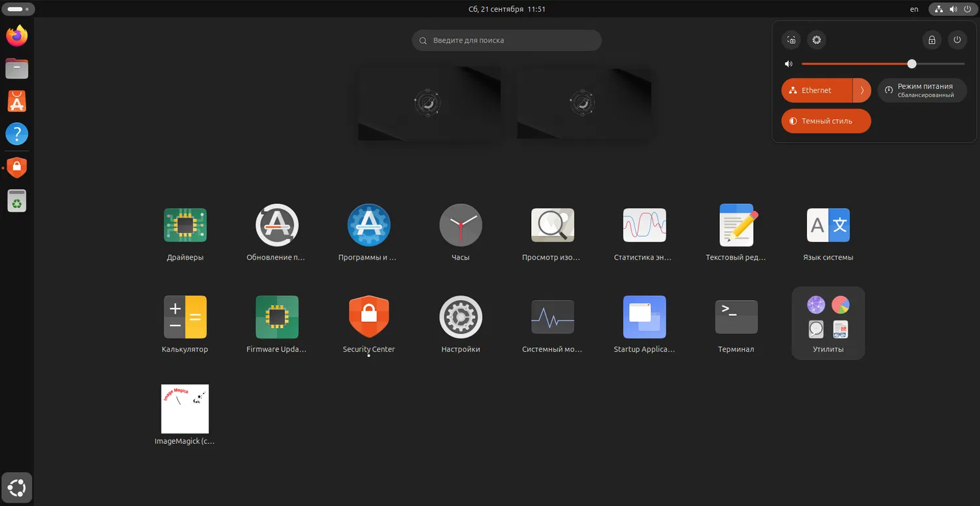
Task: Open the Trash in the dock
Action: [17, 200]
